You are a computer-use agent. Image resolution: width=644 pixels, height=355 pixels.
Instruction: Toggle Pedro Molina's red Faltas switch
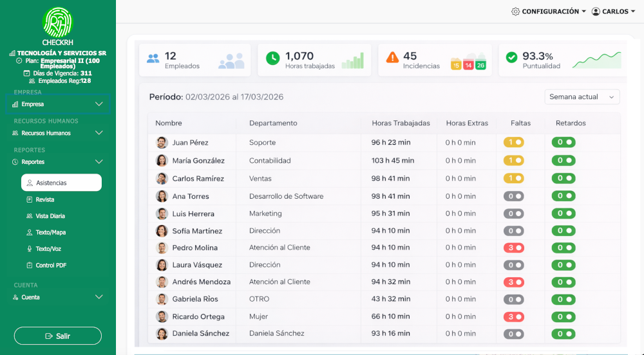point(514,248)
